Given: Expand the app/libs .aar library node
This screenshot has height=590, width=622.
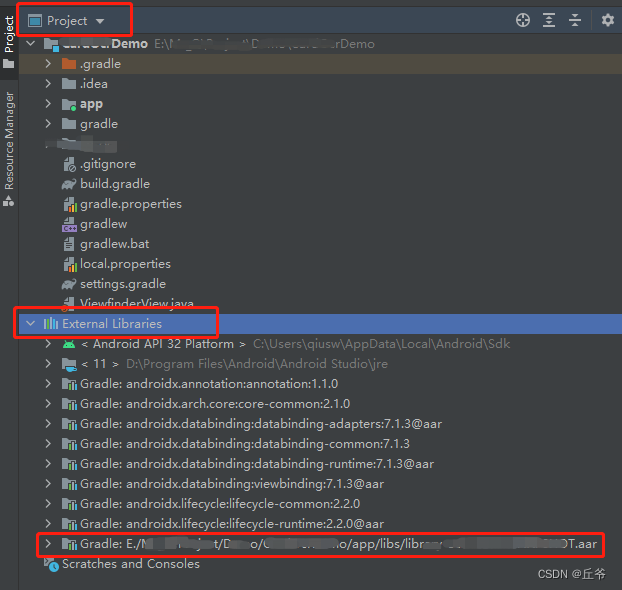Looking at the screenshot, I should 48,544.
